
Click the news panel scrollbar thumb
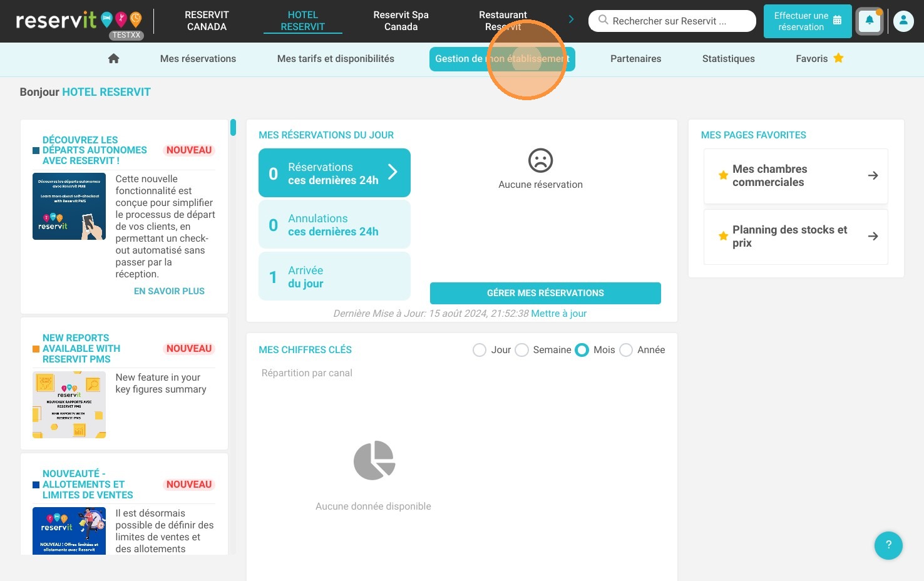(233, 127)
